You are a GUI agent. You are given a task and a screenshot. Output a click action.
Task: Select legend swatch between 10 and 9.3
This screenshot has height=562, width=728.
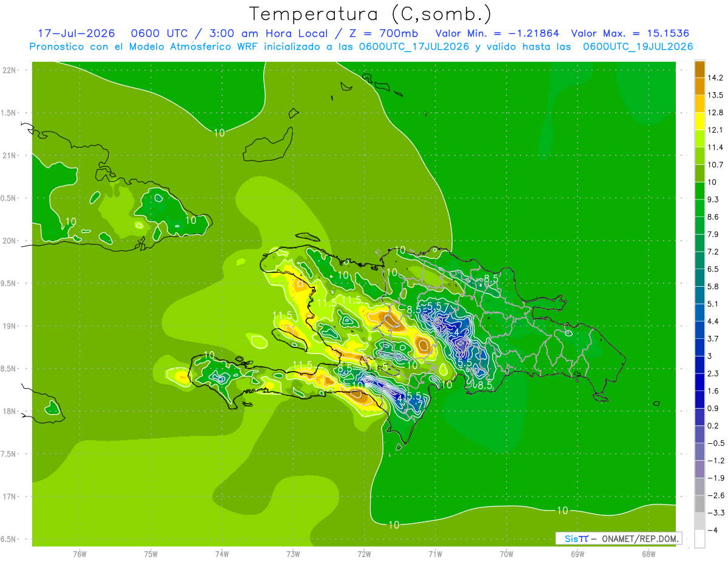click(x=699, y=191)
